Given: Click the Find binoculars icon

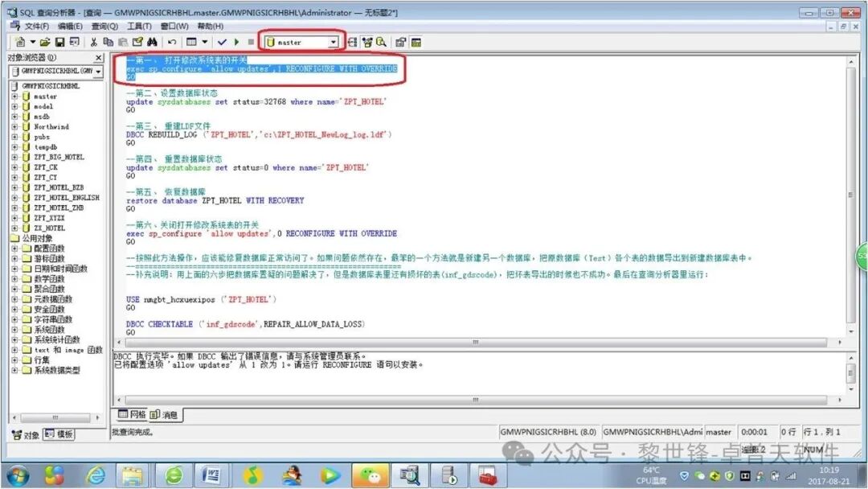Looking at the screenshot, I should click(x=152, y=42).
